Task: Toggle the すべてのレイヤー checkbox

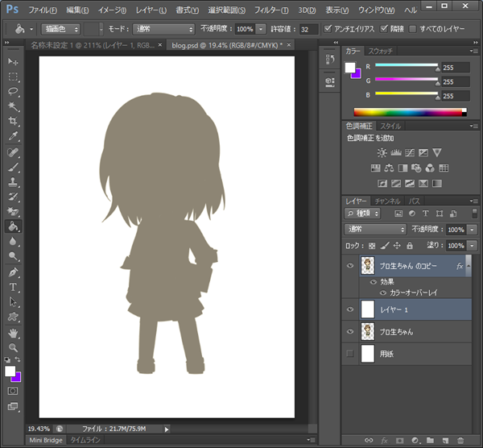Action: point(413,29)
